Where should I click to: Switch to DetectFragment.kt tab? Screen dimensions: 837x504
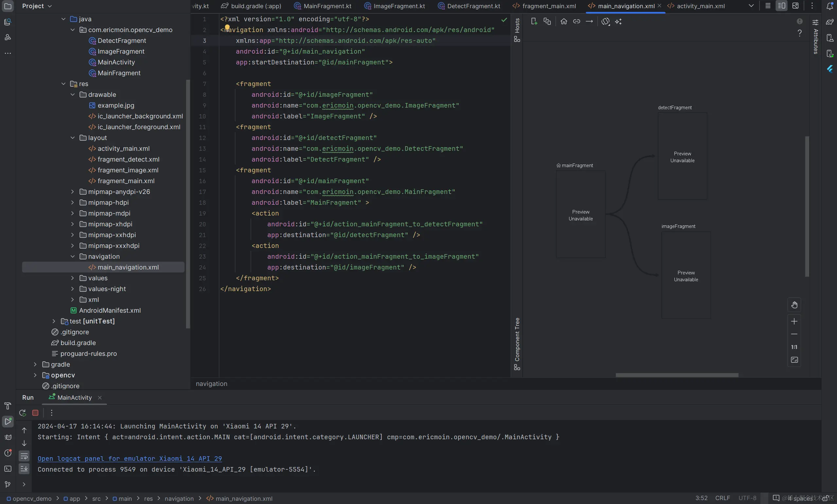[469, 6]
